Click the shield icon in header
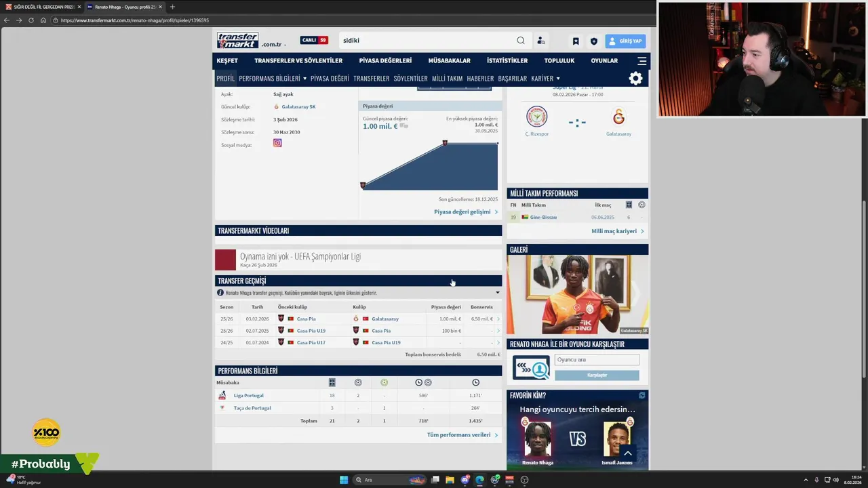The height and width of the screenshot is (488, 868). pyautogui.click(x=594, y=41)
